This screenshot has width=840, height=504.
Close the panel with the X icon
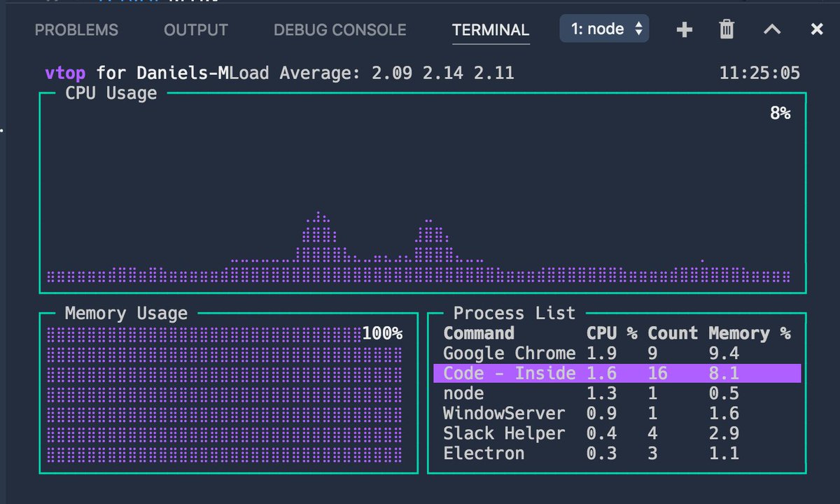[x=816, y=29]
